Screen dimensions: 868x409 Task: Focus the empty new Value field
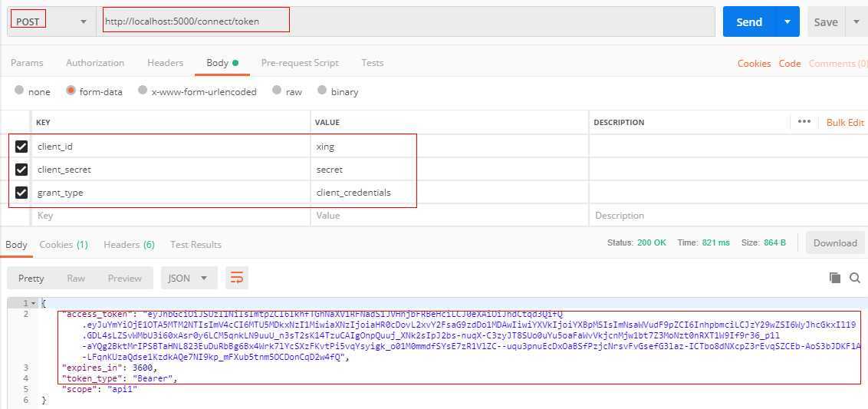click(449, 215)
